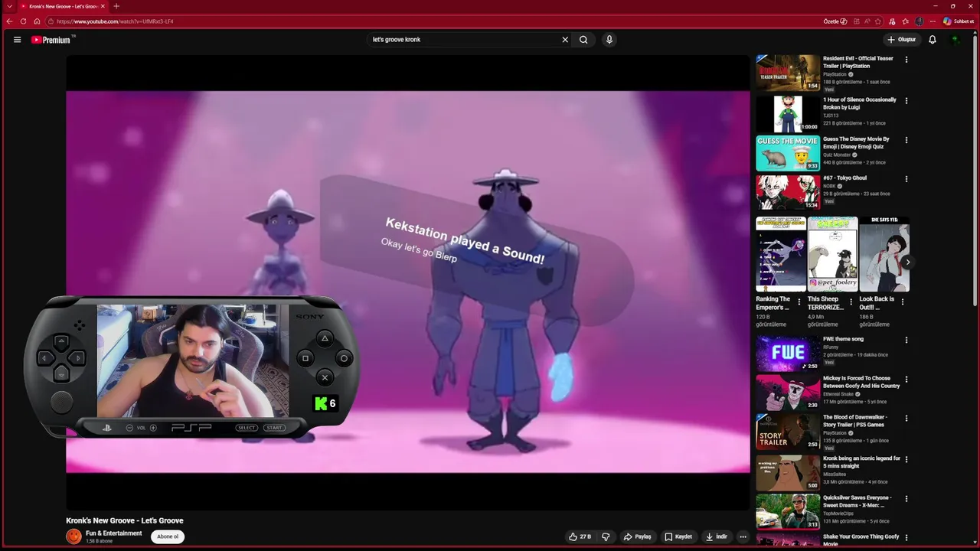This screenshot has width=980, height=551.
Task: Save video with Kaydet button
Action: 678,536
